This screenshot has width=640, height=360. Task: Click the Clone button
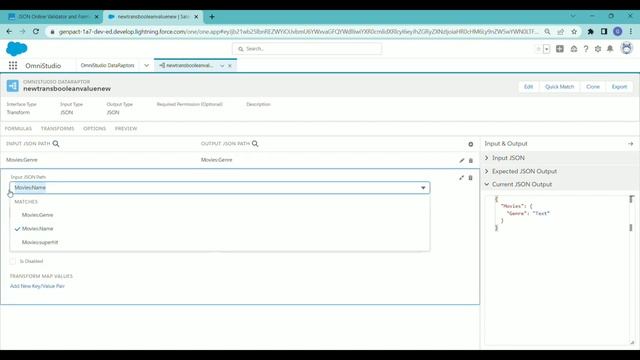pyautogui.click(x=593, y=87)
